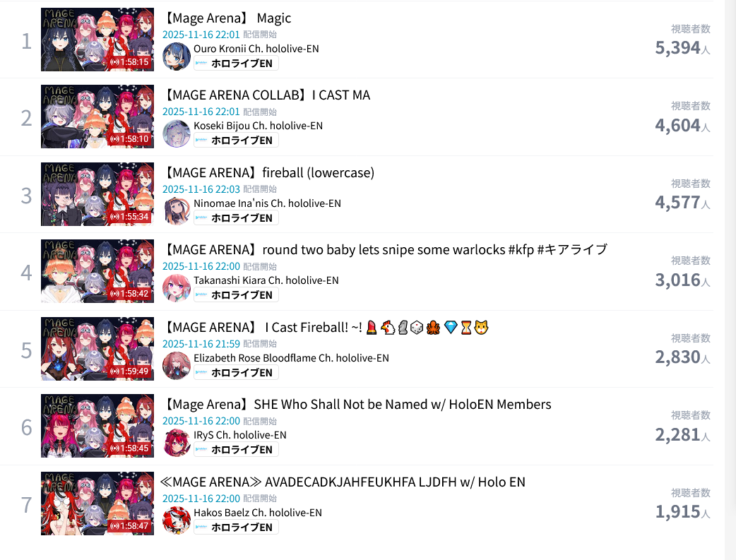Screen dimensions: 736x560
Task: Select Koseki Bijou Ch. hololive-EN channel name
Action: 258,126
